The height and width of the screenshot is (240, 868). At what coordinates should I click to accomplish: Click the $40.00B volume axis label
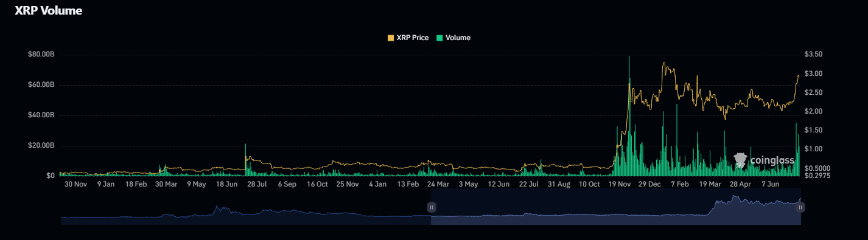click(x=41, y=115)
